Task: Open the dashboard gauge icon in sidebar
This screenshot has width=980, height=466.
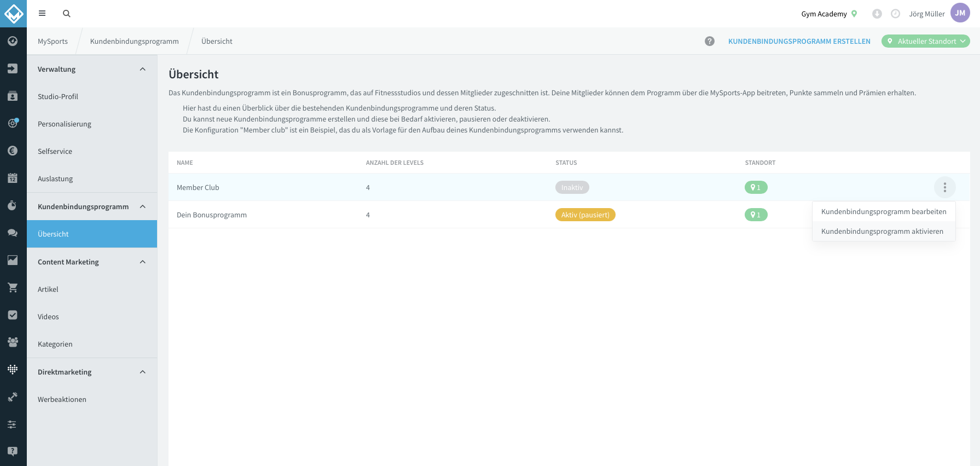Action: tap(13, 41)
